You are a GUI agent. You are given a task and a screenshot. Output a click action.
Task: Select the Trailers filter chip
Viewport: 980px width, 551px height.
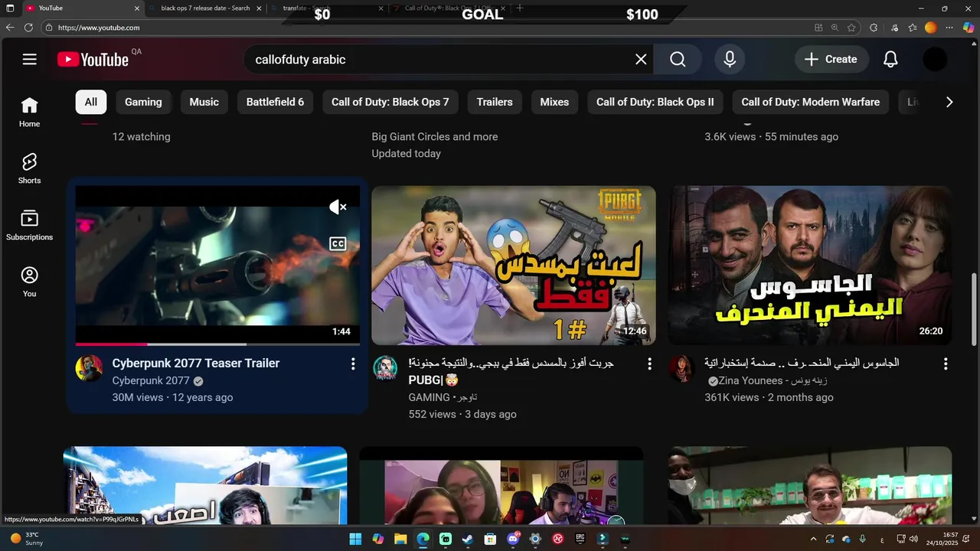(495, 102)
